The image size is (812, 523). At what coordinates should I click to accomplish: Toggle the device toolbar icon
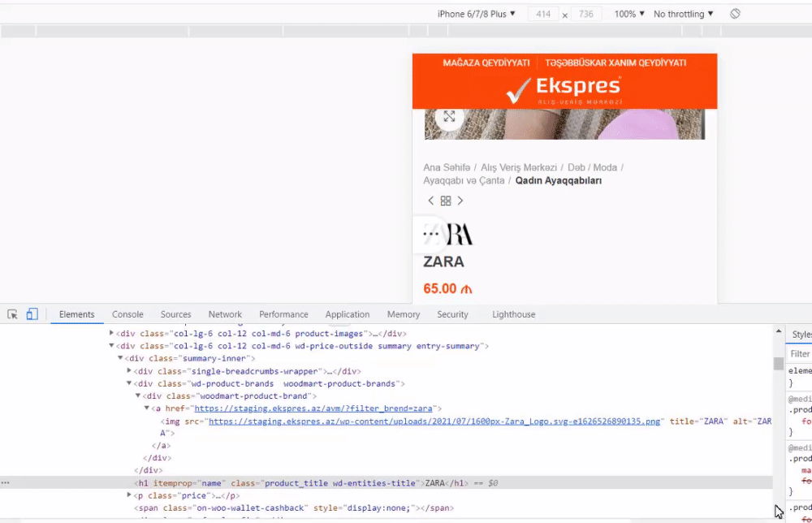coord(32,314)
